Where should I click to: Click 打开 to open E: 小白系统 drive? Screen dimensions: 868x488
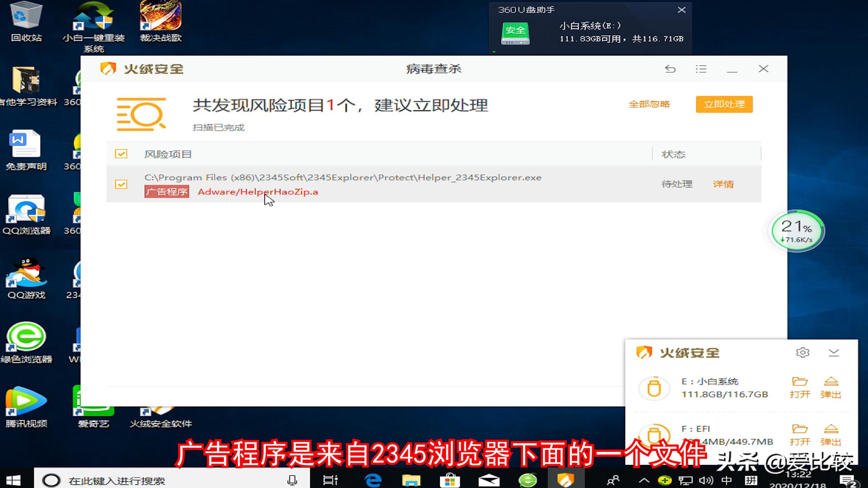click(x=800, y=388)
